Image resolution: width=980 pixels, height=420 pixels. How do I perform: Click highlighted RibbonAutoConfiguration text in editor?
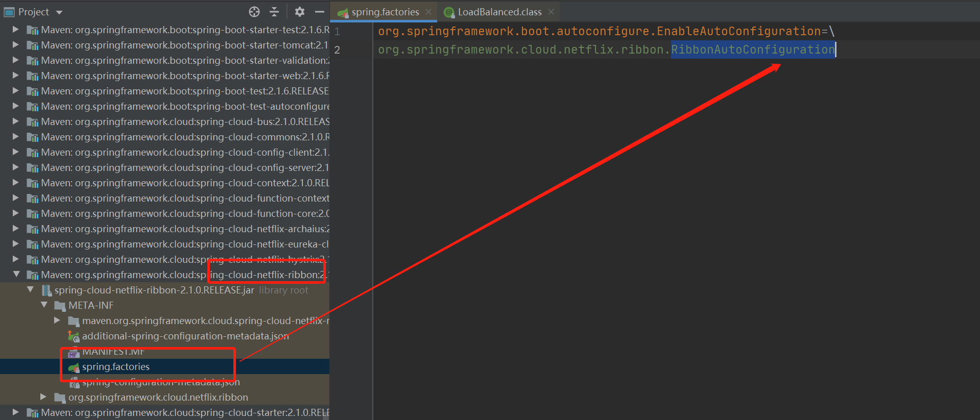pos(753,50)
